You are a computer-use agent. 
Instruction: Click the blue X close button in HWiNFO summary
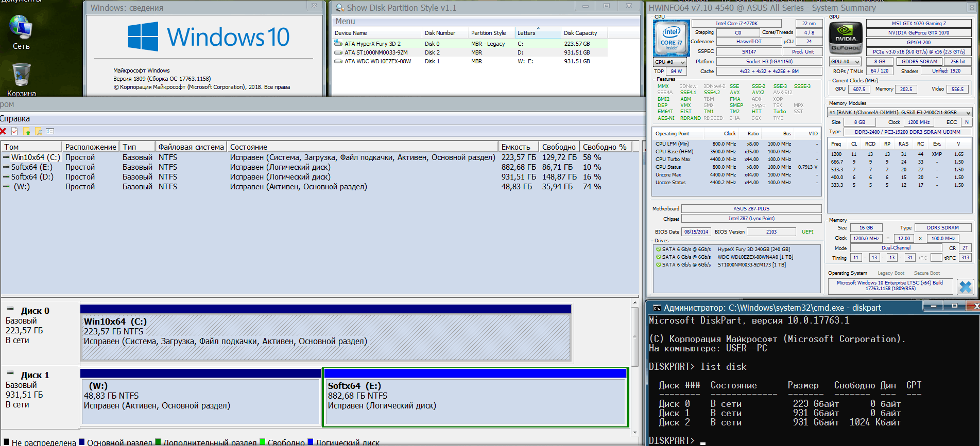966,287
